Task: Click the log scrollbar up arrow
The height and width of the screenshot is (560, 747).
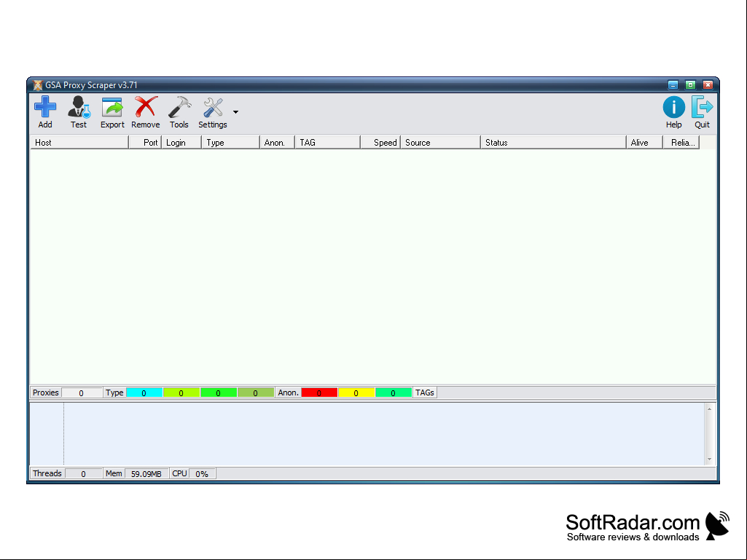Action: 709,409
